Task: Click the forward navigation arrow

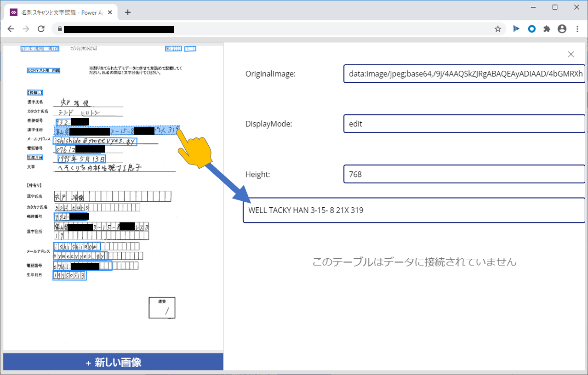Action: [x=26, y=28]
